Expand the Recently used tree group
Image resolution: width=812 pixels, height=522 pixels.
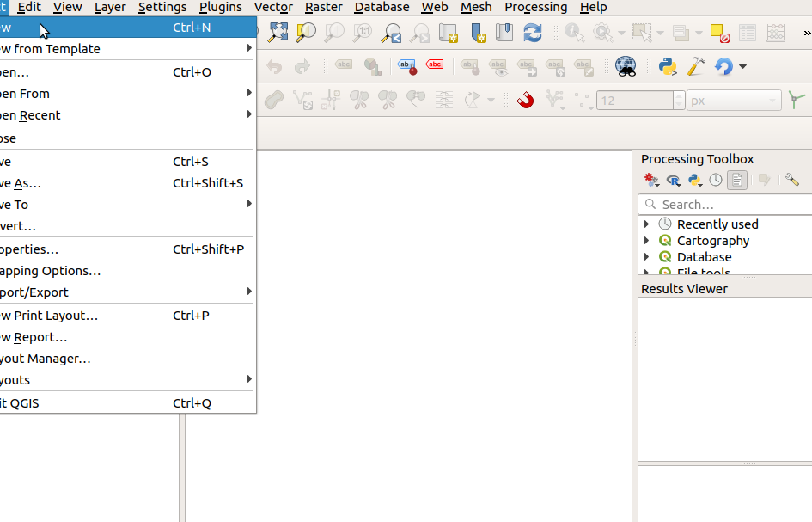647,224
